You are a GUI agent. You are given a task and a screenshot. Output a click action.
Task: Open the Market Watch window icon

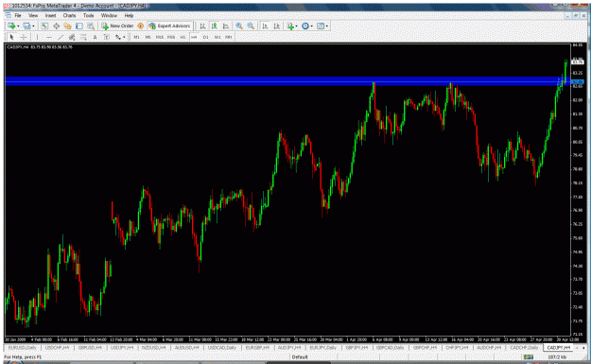44,26
